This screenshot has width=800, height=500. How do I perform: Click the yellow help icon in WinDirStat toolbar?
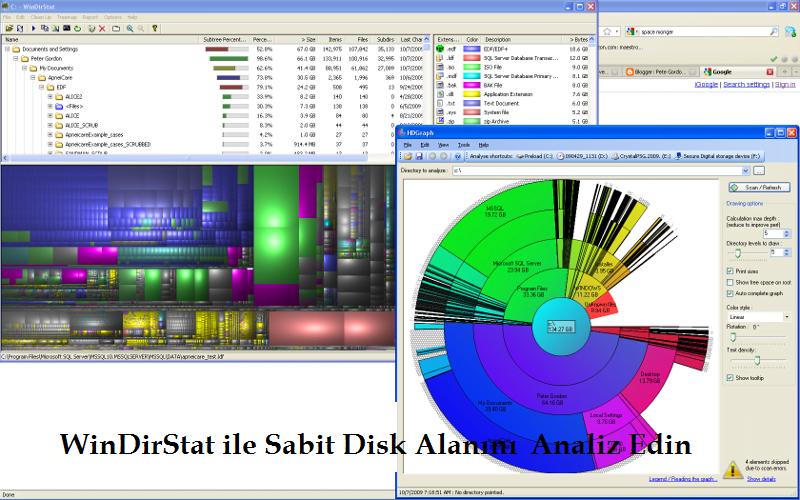(155, 29)
